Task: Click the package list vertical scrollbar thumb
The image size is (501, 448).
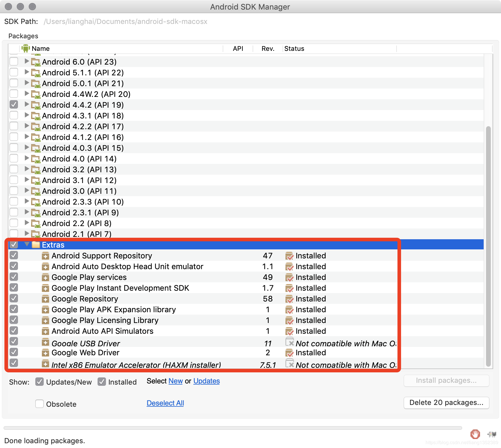Action: point(488,246)
